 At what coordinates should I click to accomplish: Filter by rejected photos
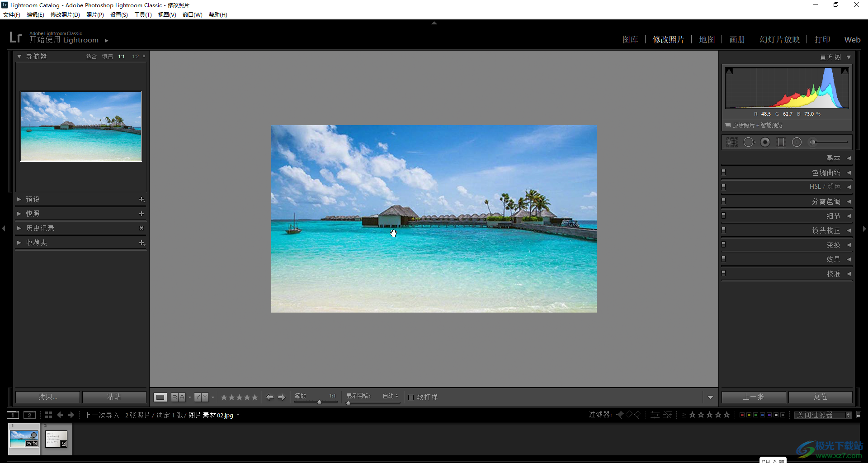(x=637, y=414)
